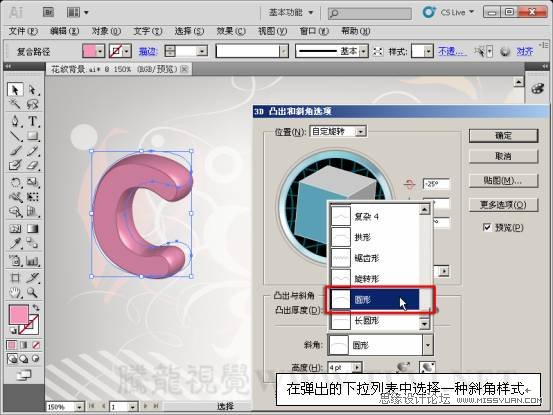Viewport: 553px width, 415px height.
Task: Click the pink Fill swatch in the toolbox
Action: coord(18,314)
